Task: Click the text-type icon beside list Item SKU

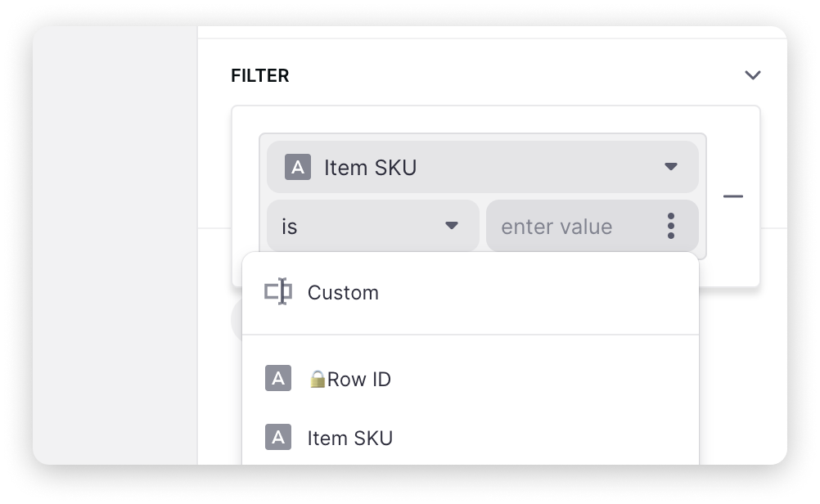Action: (278, 438)
